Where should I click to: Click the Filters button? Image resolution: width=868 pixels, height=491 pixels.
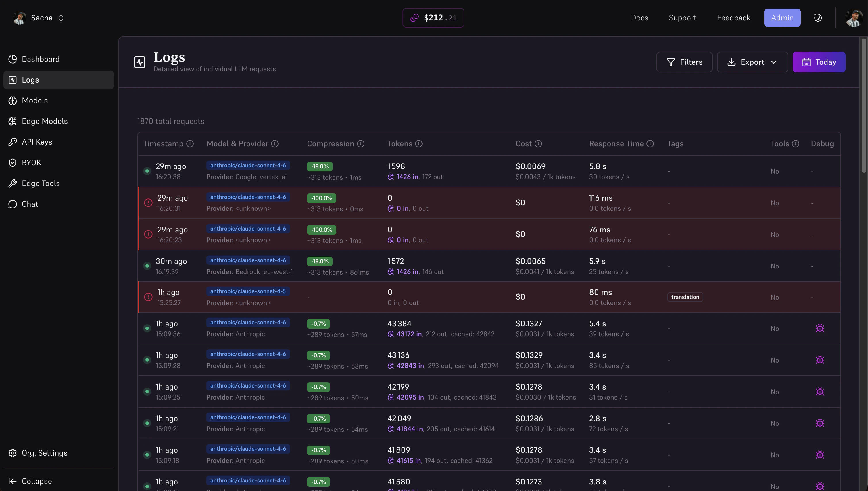(684, 62)
